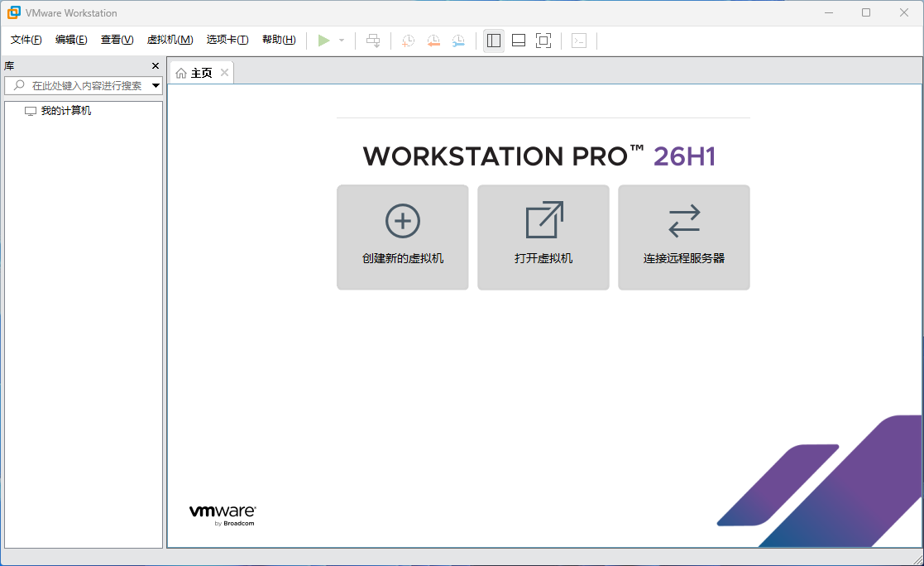924x566 pixels.
Task: Close the 库 library panel
Action: pyautogui.click(x=156, y=66)
